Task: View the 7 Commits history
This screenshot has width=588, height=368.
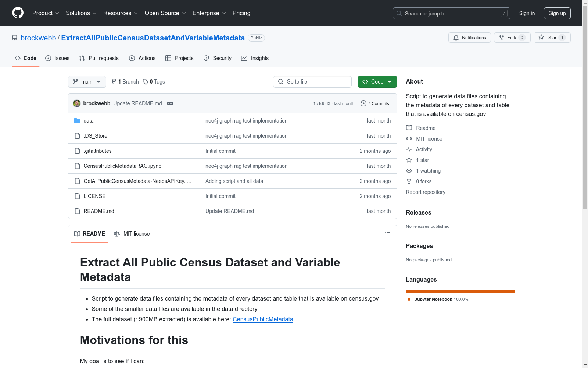Action: pyautogui.click(x=374, y=103)
